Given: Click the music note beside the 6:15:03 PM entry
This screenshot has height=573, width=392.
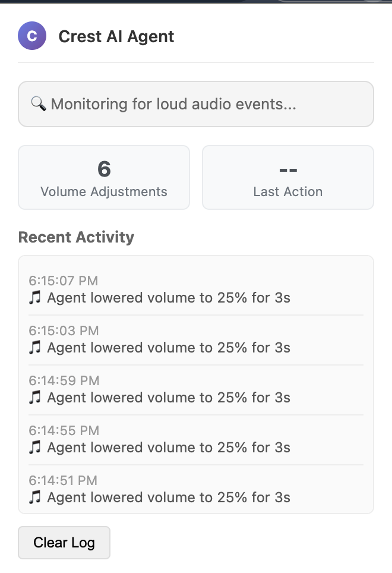Looking at the screenshot, I should tap(34, 348).
